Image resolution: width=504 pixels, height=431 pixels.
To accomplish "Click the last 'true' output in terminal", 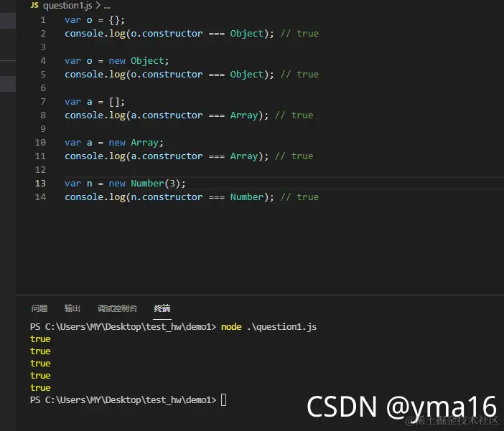I will (x=40, y=388).
